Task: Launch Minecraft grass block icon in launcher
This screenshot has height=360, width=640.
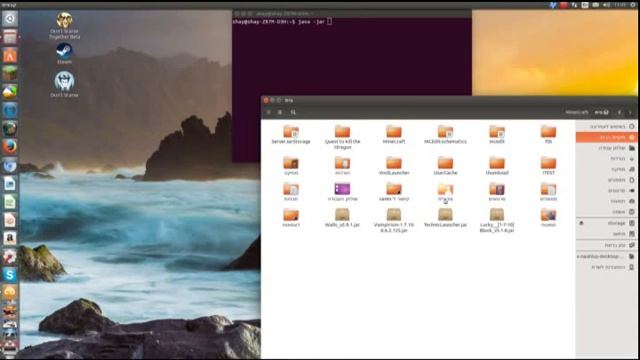Action: (x=9, y=73)
